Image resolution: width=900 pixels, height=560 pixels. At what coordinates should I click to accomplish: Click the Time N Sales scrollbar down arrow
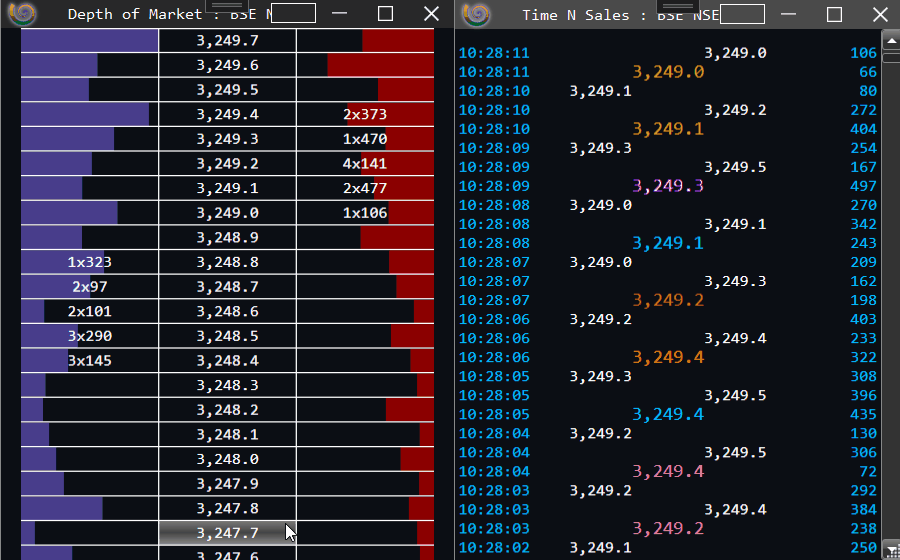tap(891, 550)
